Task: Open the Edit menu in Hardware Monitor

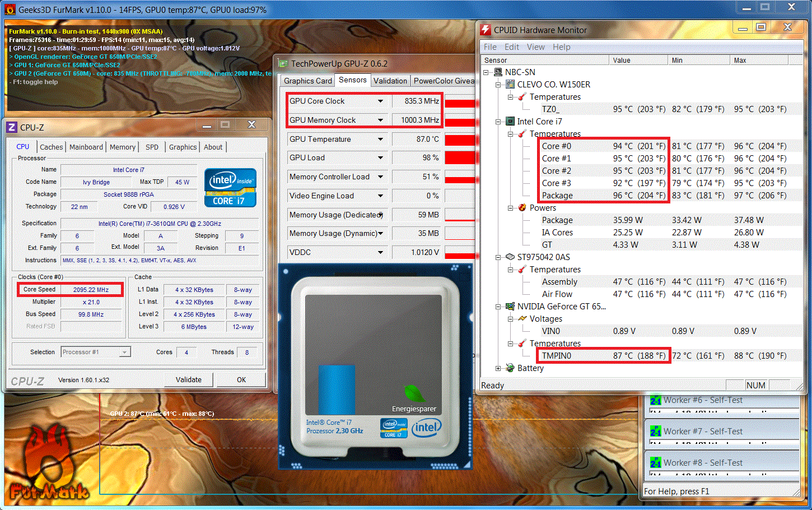Action: tap(512, 47)
